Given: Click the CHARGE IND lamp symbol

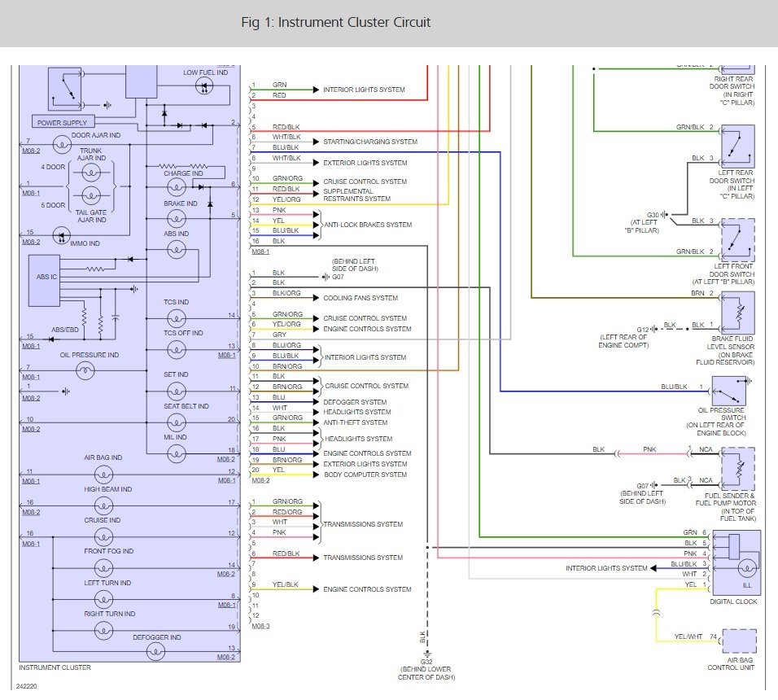Looking at the screenshot, I should tap(176, 186).
